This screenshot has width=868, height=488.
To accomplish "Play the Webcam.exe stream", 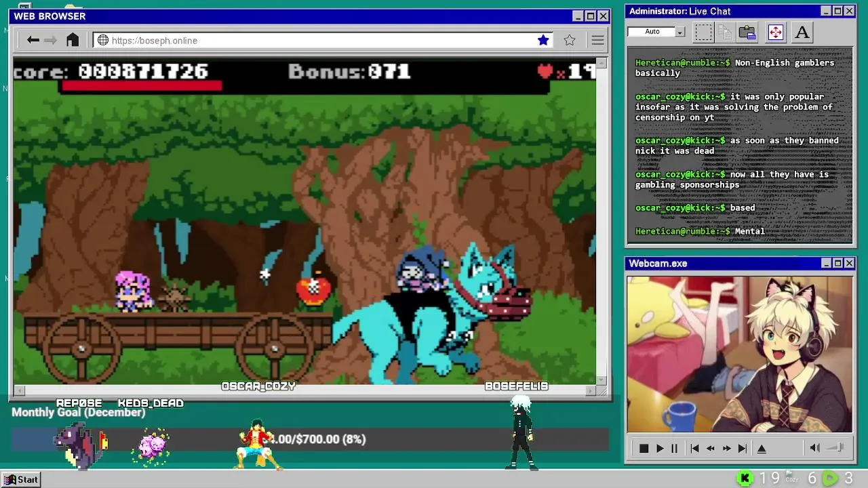I will 659,448.
